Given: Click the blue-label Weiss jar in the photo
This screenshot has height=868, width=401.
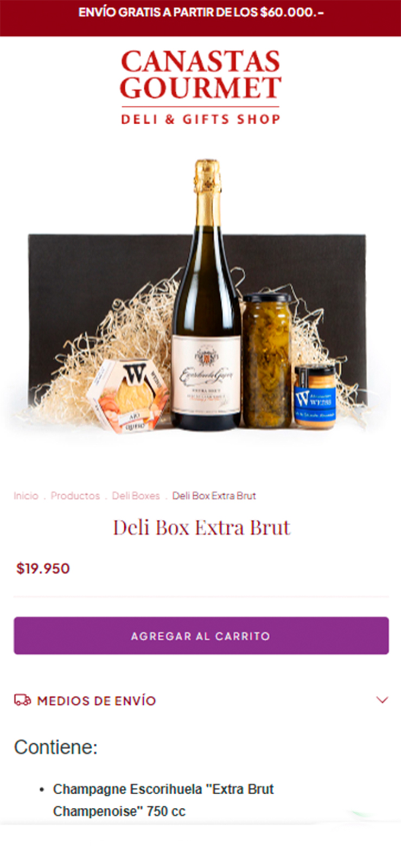Looking at the screenshot, I should click(315, 397).
